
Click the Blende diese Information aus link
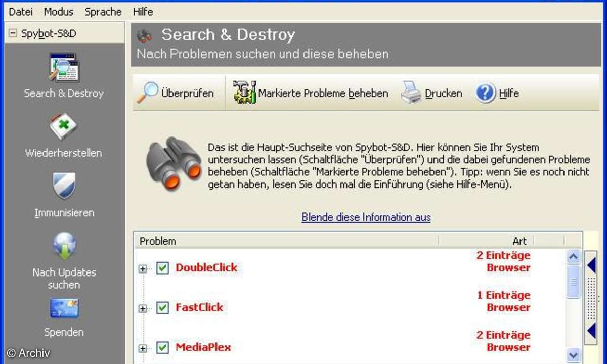(x=366, y=217)
